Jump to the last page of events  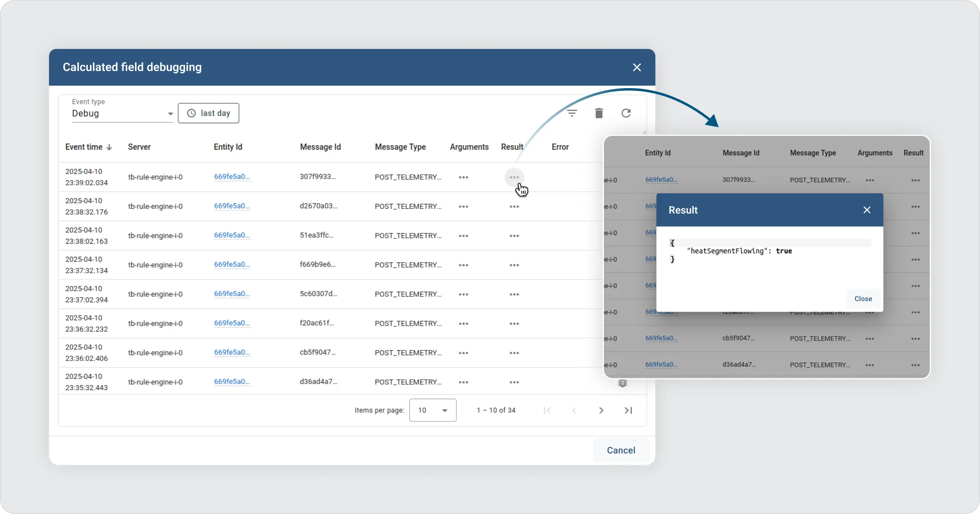[628, 410]
